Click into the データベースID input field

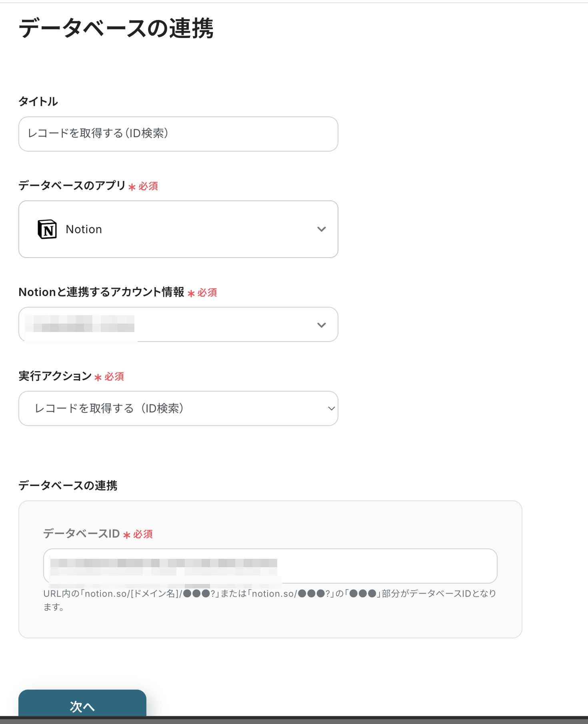click(270, 566)
